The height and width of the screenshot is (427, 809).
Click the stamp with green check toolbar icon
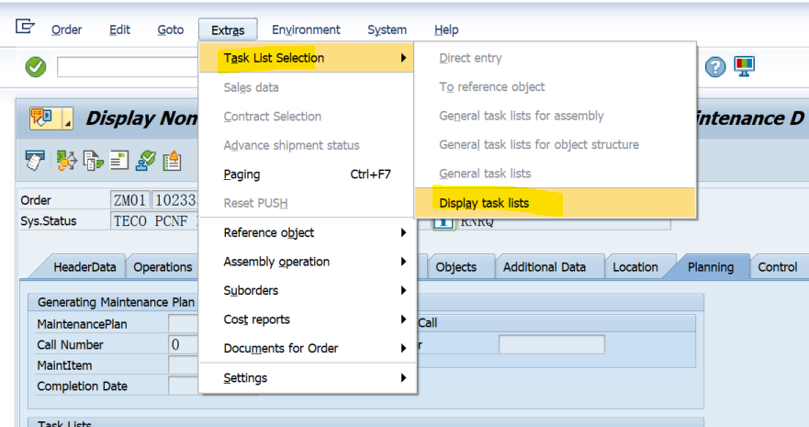[x=146, y=160]
